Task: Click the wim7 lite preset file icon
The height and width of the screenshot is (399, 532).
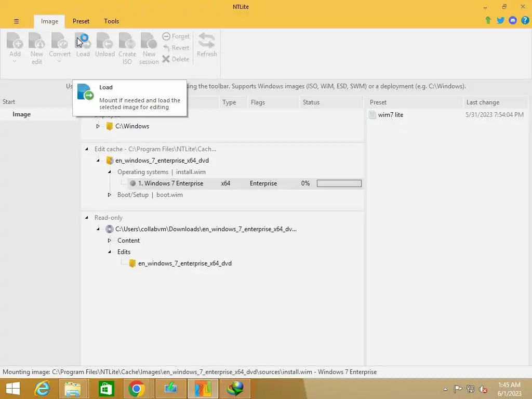Action: pos(372,115)
